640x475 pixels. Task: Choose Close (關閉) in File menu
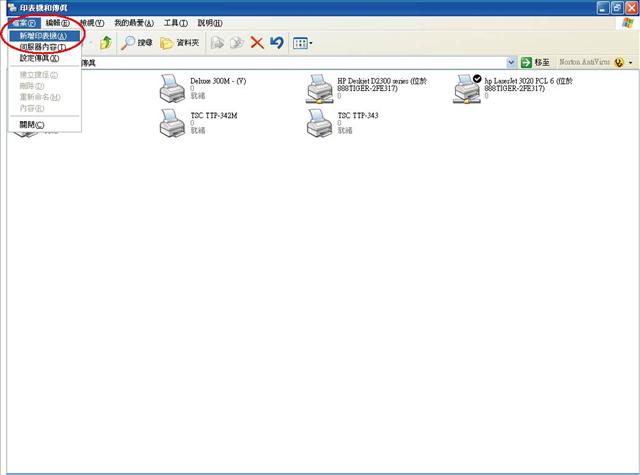coord(44,124)
